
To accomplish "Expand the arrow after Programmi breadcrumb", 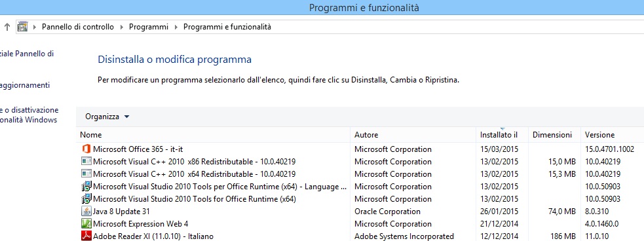I will pyautogui.click(x=176, y=27).
